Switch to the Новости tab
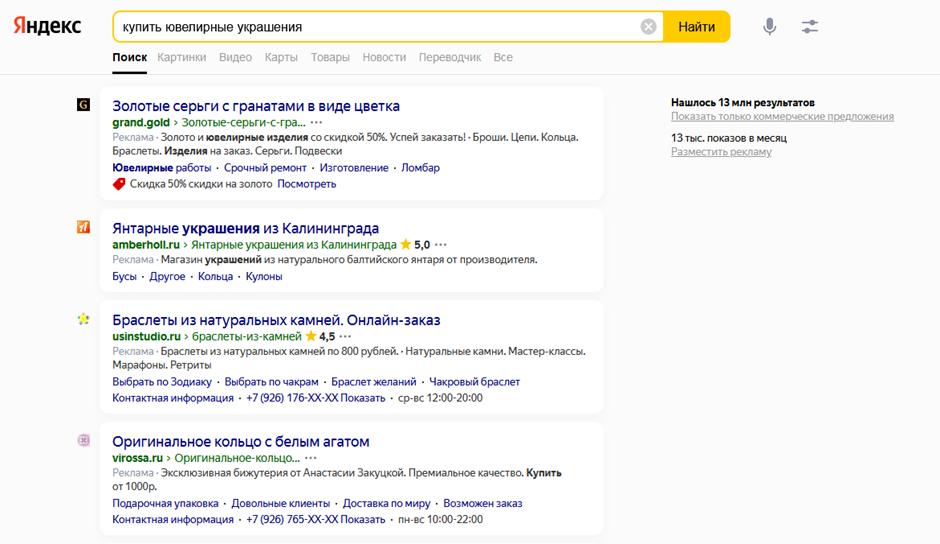The width and height of the screenshot is (940, 544). click(384, 58)
